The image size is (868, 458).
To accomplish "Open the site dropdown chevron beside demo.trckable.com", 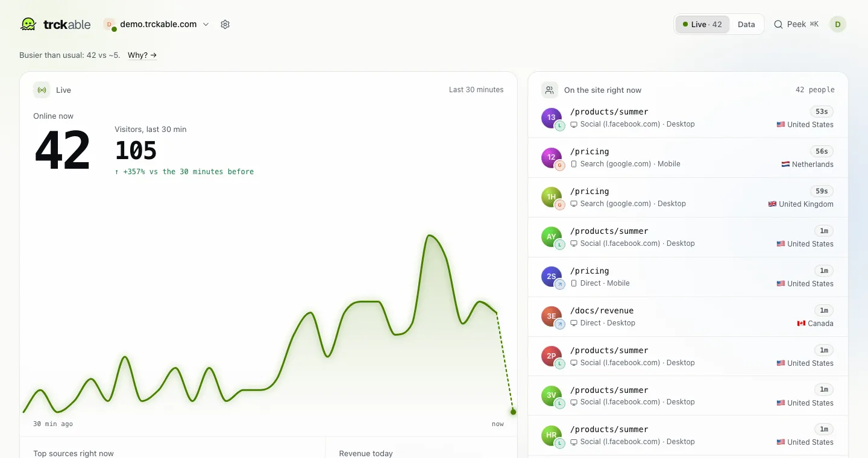I will coord(206,25).
